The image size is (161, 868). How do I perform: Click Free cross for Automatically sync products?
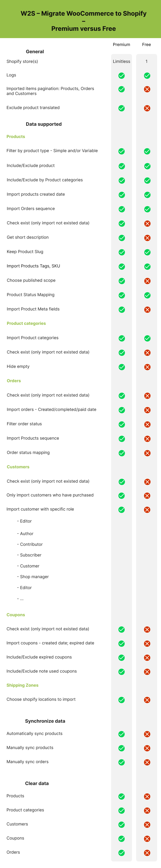pos(147,741)
